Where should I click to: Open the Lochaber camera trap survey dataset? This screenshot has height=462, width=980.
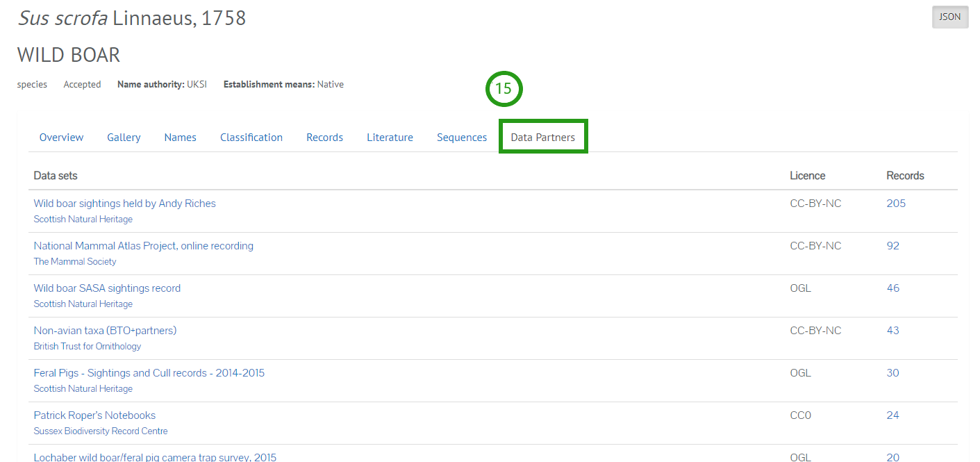point(155,457)
